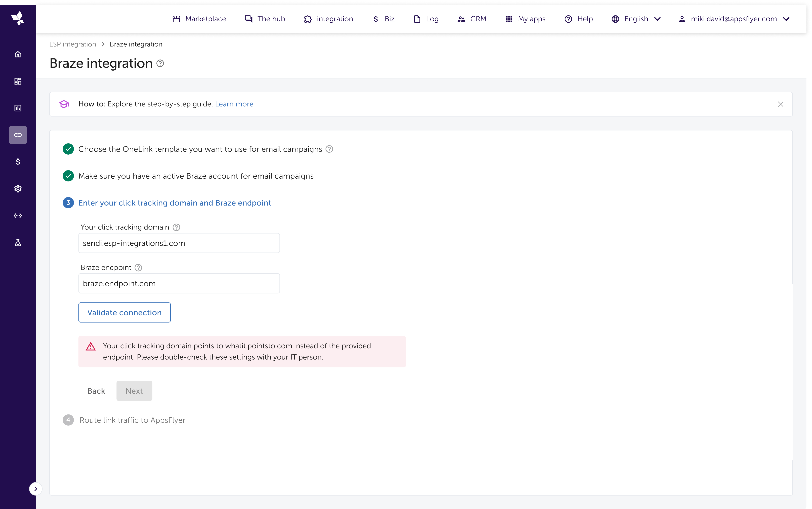Viewport: 812px width, 509px height.
Task: Open the miki.david@appsflyer.com account menu
Action: coord(734,19)
